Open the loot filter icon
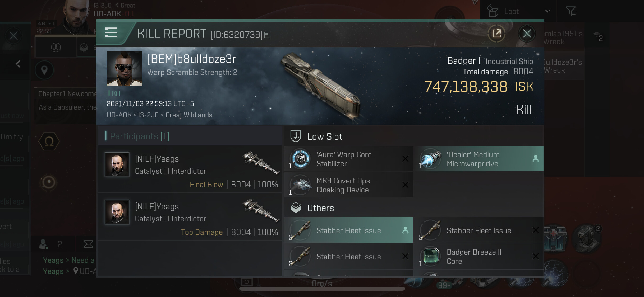Screen dimensions: 644x297 (571, 11)
